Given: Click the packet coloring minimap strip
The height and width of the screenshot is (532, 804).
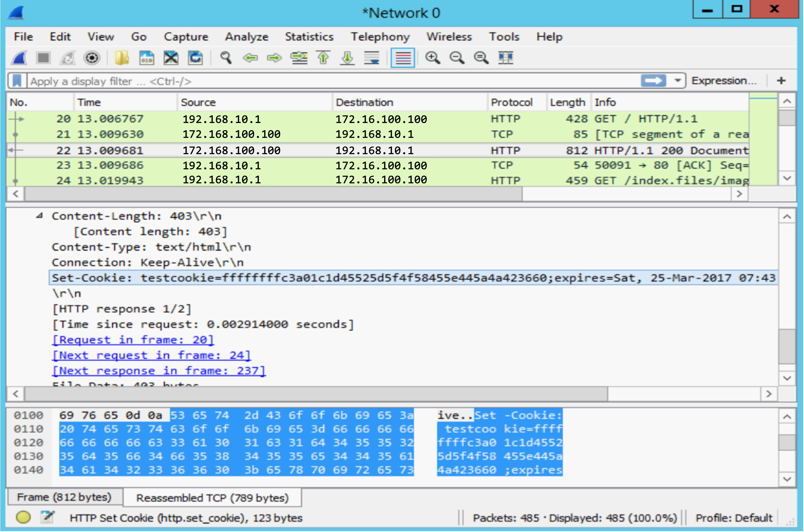Looking at the screenshot, I should 763,139.
